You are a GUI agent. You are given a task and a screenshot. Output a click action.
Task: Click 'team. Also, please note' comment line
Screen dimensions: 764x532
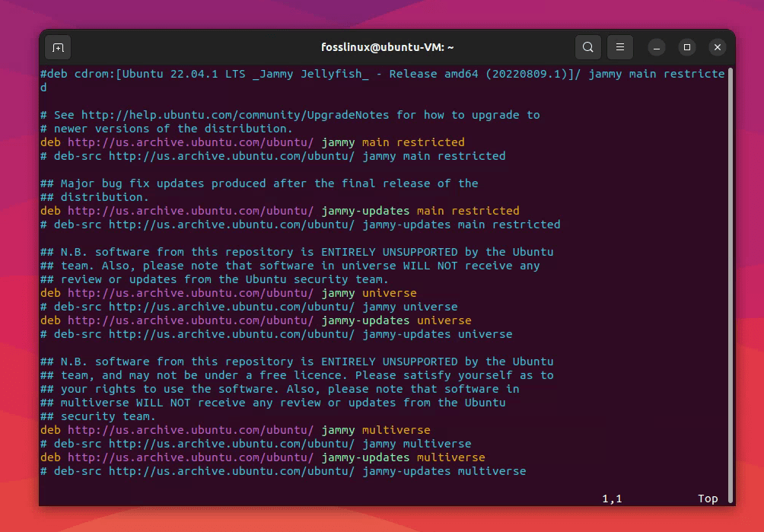click(290, 266)
